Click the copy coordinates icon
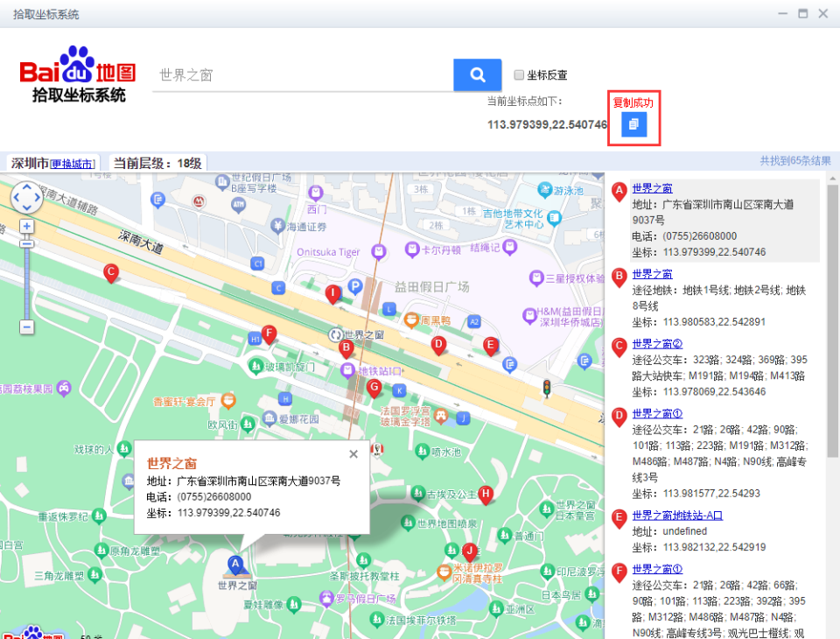Viewport: 840px width, 639px height. tap(633, 124)
